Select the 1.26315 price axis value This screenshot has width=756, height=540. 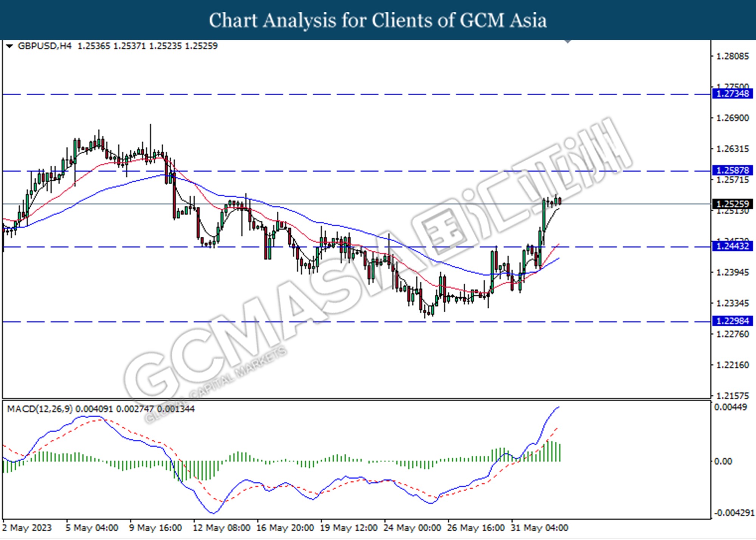[x=733, y=149]
